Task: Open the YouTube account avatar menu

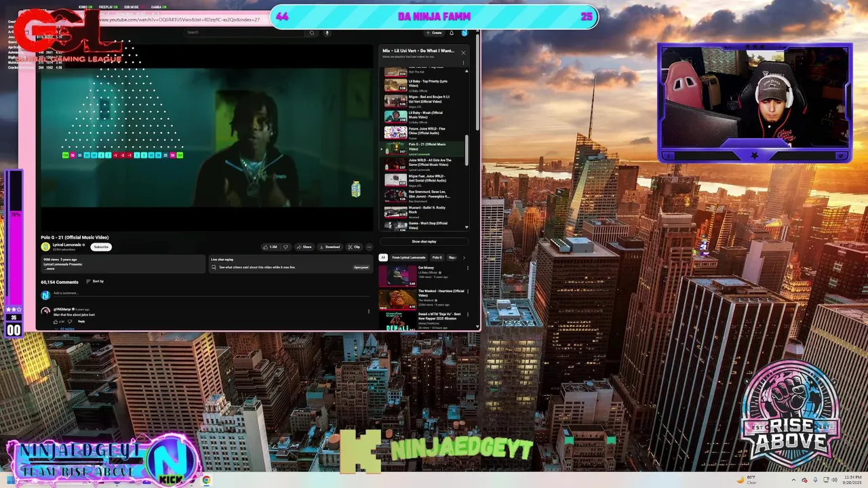Action: pos(465,33)
